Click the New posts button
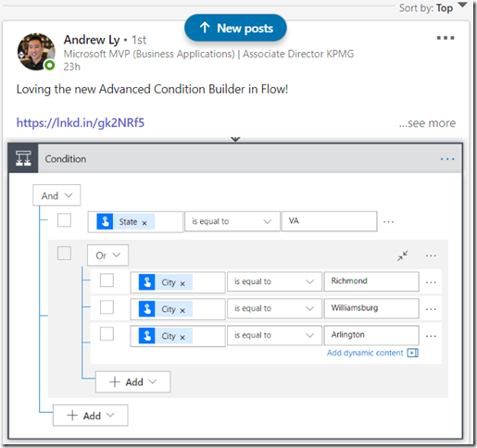Viewport: 477px width, 448px height. pyautogui.click(x=235, y=28)
